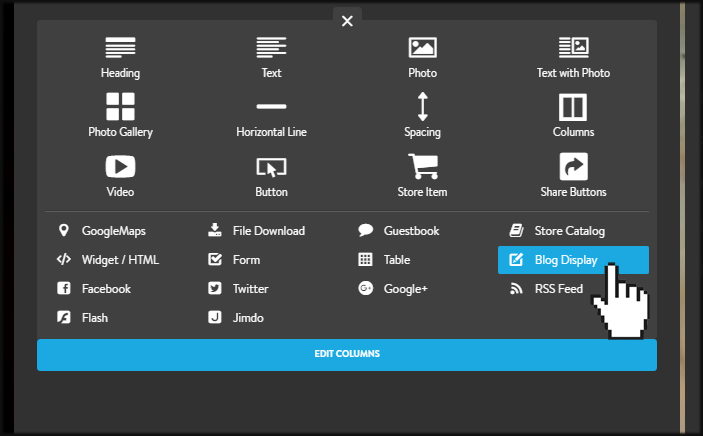This screenshot has width=703, height=436.
Task: Add the Share Buttons element
Action: pyautogui.click(x=573, y=175)
